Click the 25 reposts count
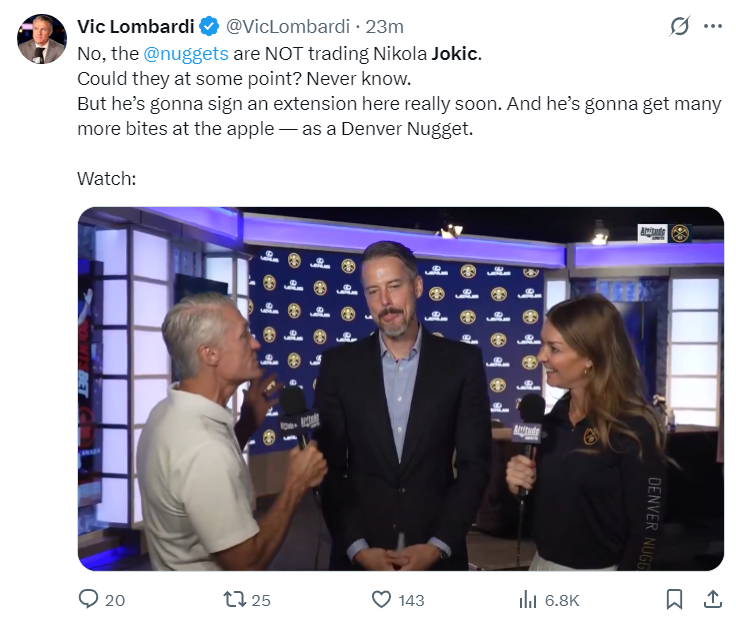Image resolution: width=736 pixels, height=618 pixels. click(261, 600)
